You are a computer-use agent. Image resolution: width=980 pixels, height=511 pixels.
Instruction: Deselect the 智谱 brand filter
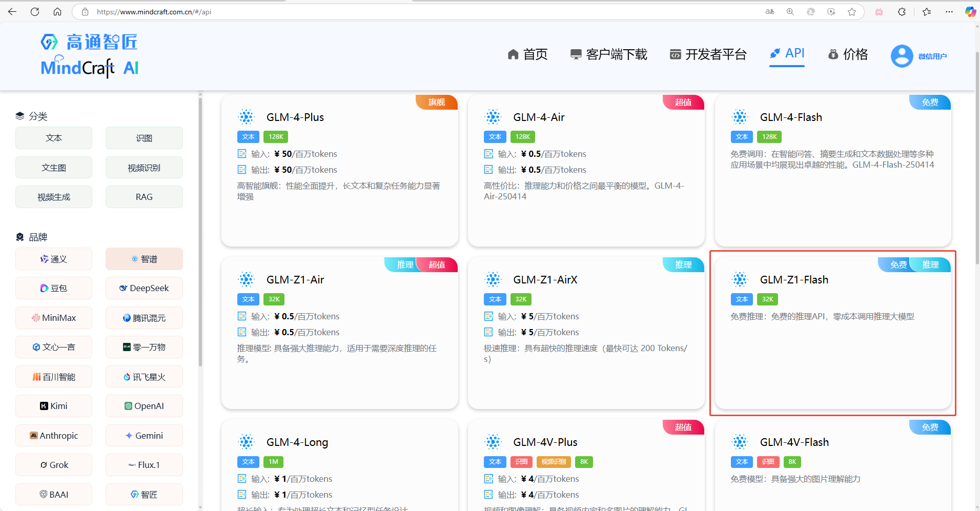pos(144,259)
